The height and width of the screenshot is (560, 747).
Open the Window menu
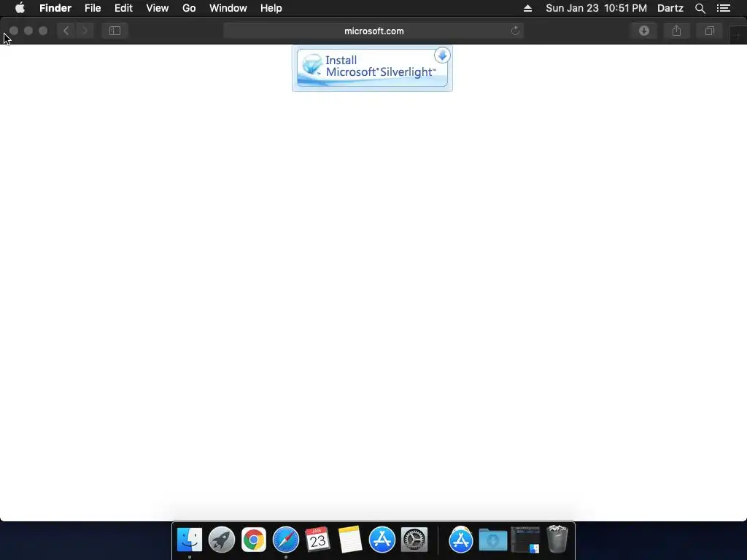[228, 8]
